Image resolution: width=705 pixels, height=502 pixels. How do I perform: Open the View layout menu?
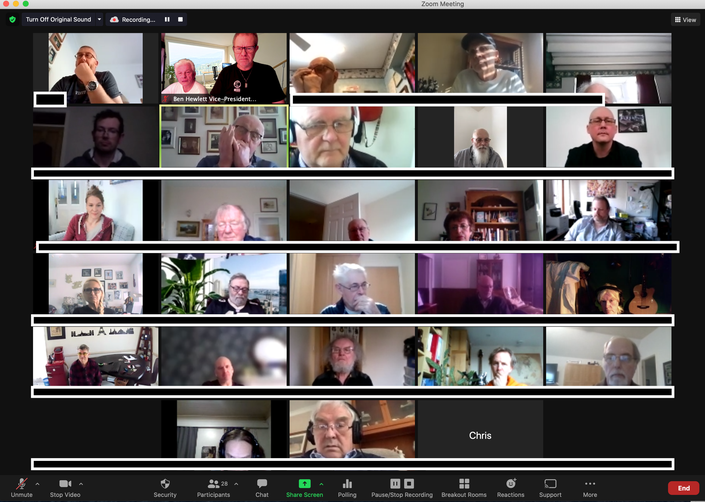685,19
